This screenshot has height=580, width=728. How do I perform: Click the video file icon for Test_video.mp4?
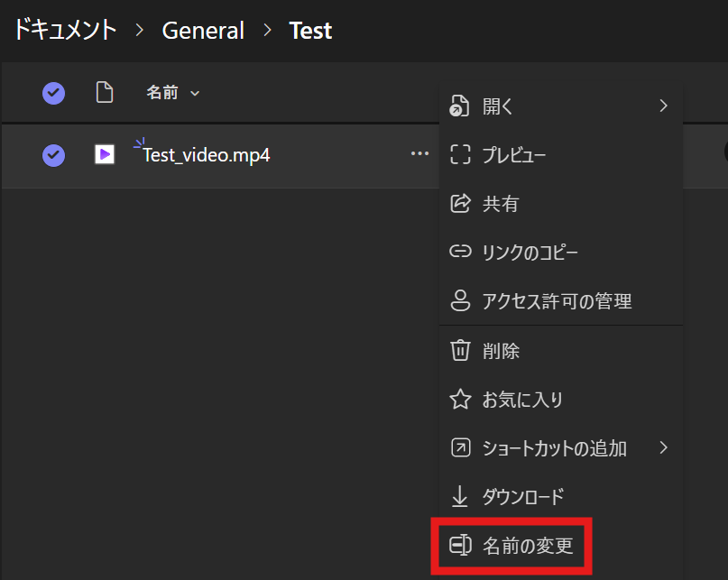pyautogui.click(x=104, y=155)
